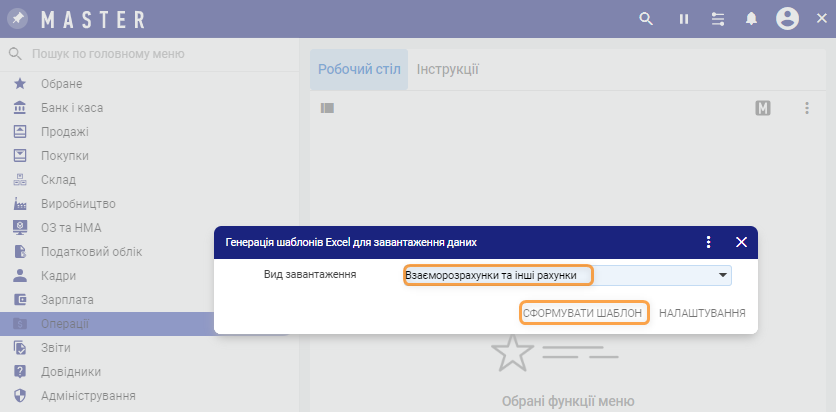Open notifications bell icon

[751, 19]
